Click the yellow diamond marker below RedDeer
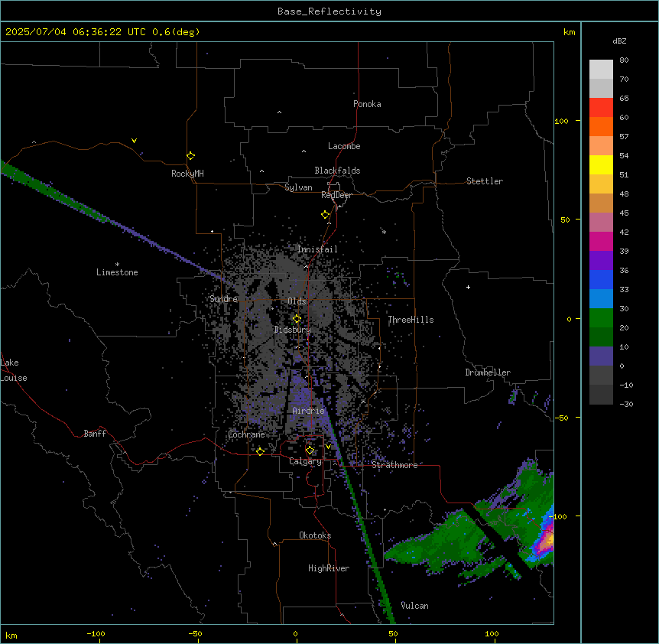 pos(325,215)
